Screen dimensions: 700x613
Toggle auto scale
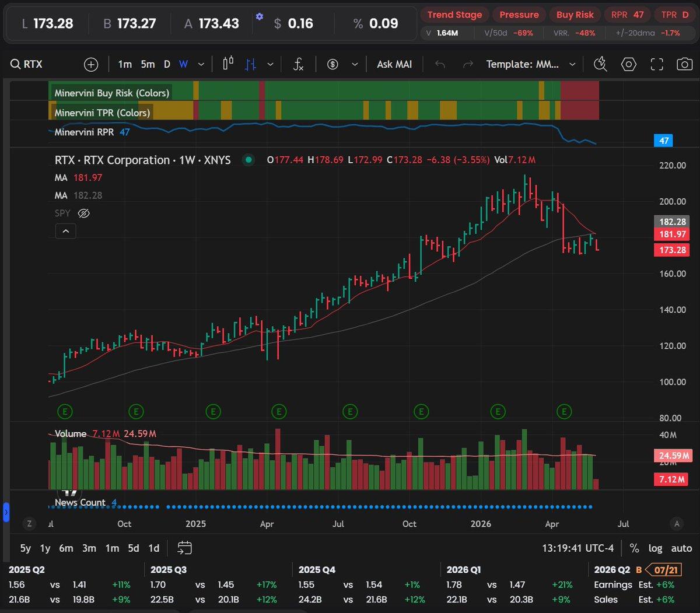681,548
